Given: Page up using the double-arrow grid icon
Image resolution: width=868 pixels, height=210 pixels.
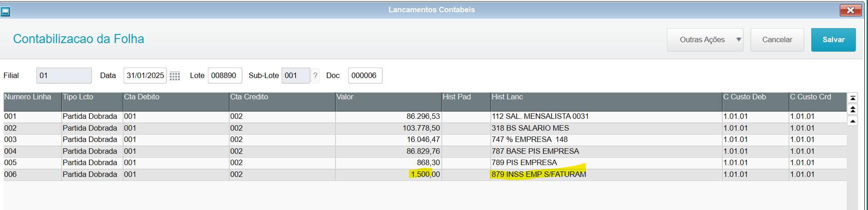Looking at the screenshot, I should [x=853, y=109].
